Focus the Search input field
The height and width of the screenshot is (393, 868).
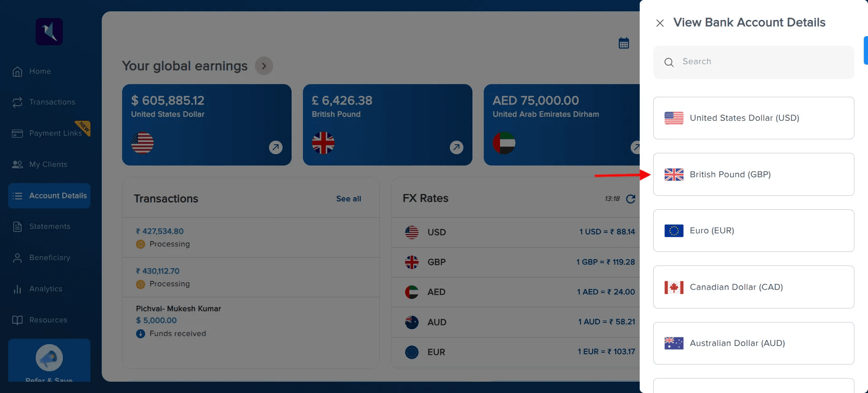pos(764,62)
